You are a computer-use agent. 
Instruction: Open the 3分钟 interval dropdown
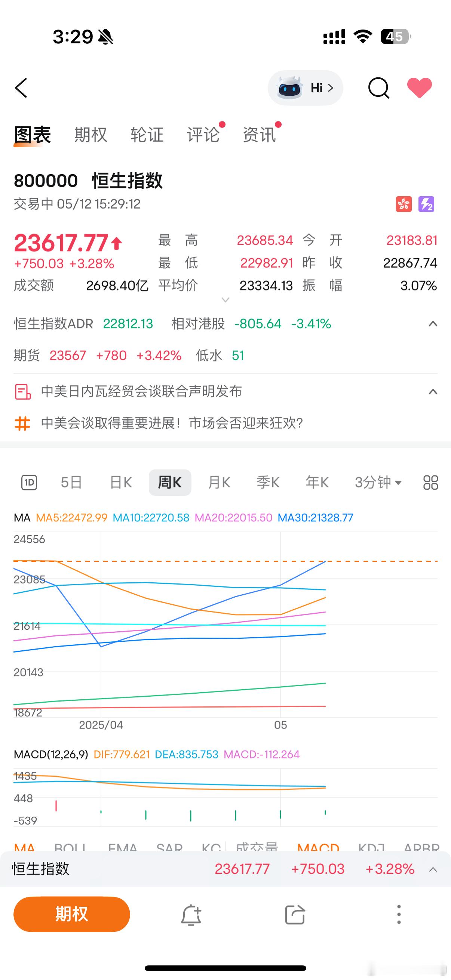pyautogui.click(x=378, y=483)
